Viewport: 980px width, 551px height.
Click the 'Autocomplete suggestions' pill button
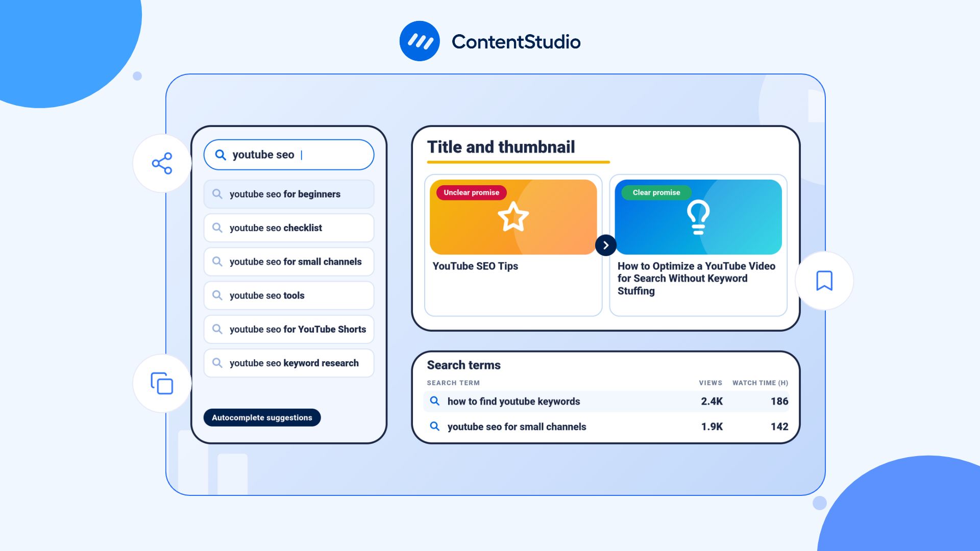262,417
